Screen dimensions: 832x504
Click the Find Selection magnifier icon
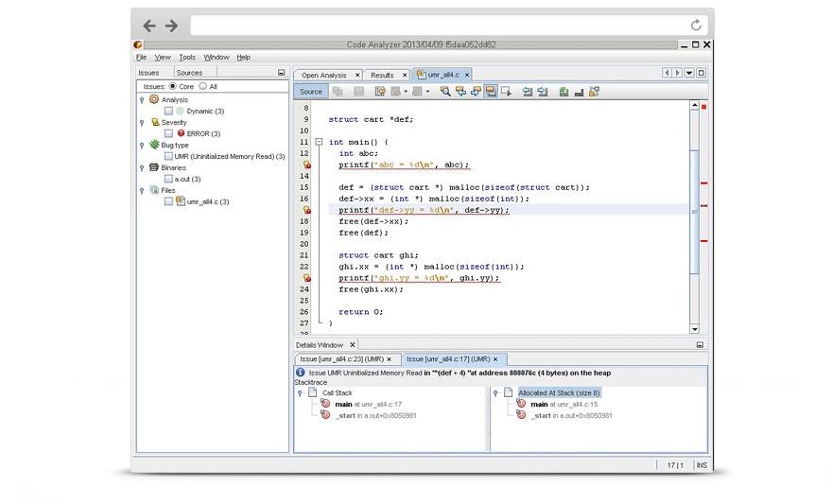pos(445,92)
